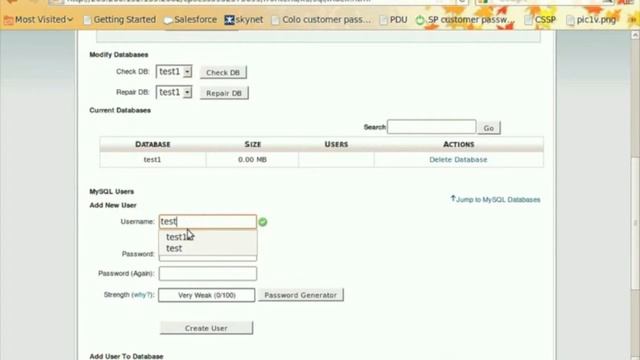Image resolution: width=640 pixels, height=360 pixels.
Task: Click the Actions column header
Action: 459,144
